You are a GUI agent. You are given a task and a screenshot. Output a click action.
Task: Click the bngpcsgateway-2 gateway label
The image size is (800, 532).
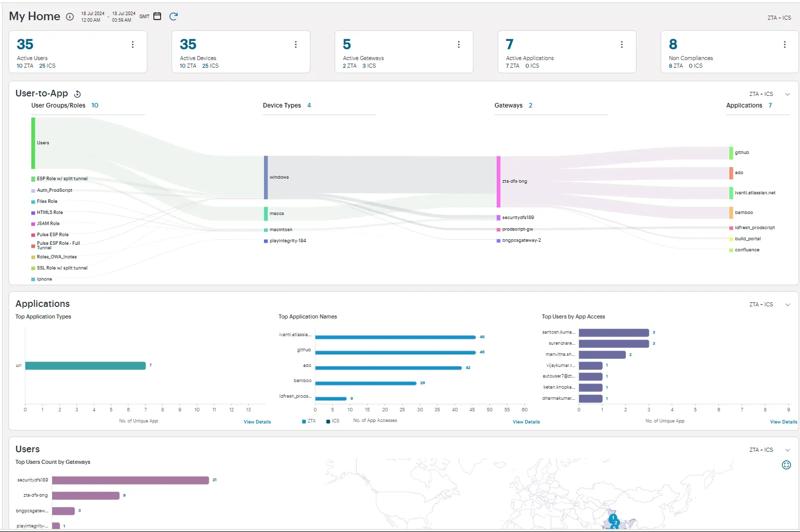(521, 241)
